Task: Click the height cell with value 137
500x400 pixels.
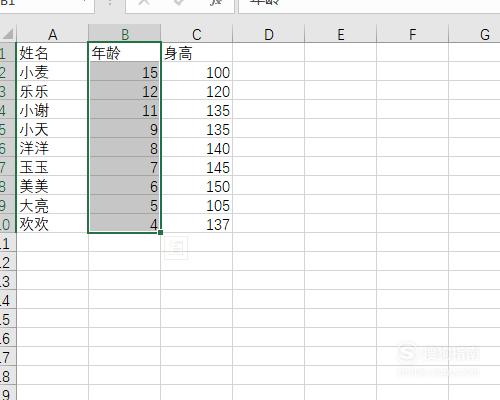Action: [x=197, y=224]
